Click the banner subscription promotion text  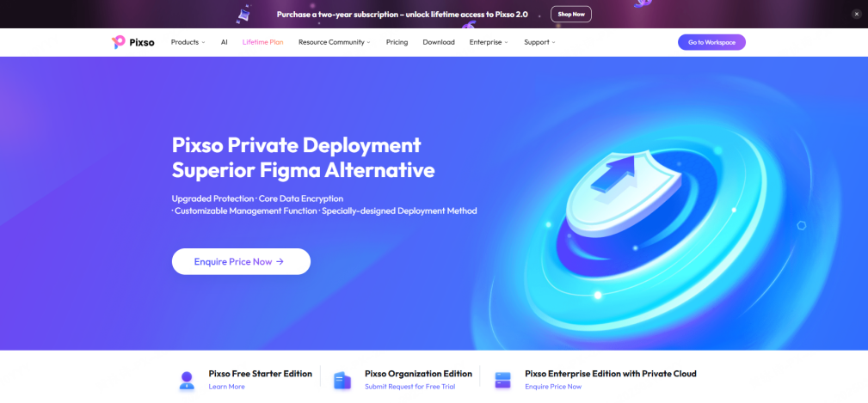(x=403, y=15)
